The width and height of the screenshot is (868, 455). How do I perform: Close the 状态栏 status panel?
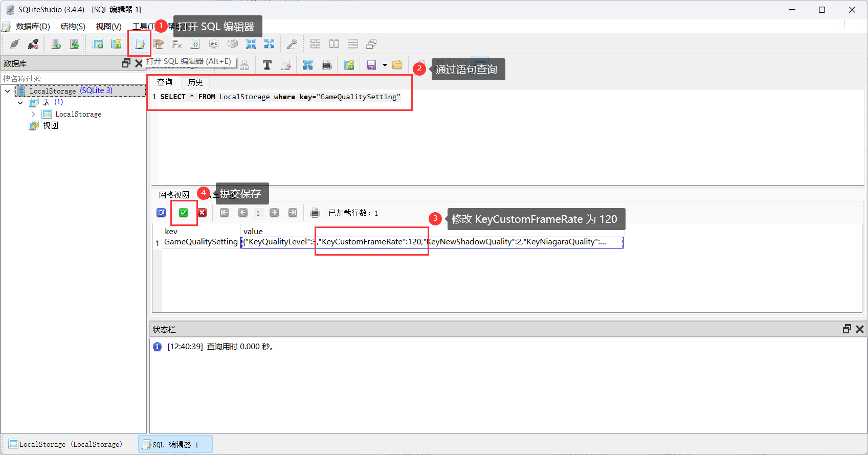pyautogui.click(x=859, y=329)
